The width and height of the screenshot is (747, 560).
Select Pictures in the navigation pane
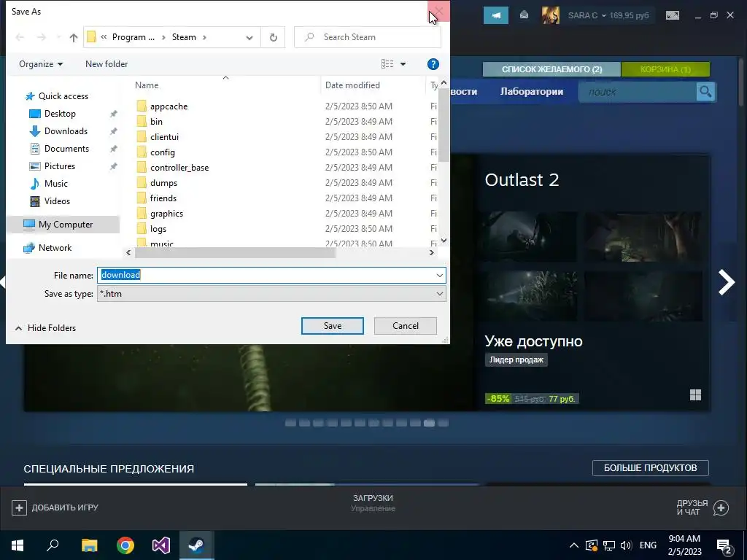pos(59,166)
